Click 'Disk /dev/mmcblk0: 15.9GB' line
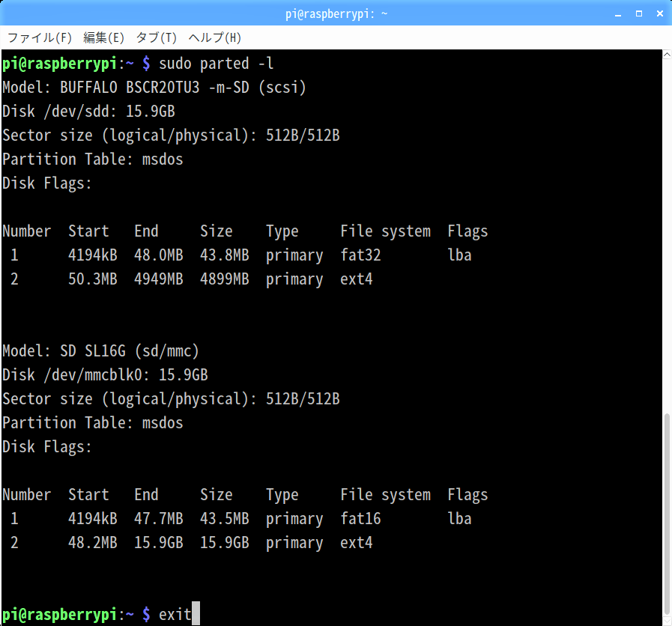Screen dimensions: 672x626 [105, 375]
